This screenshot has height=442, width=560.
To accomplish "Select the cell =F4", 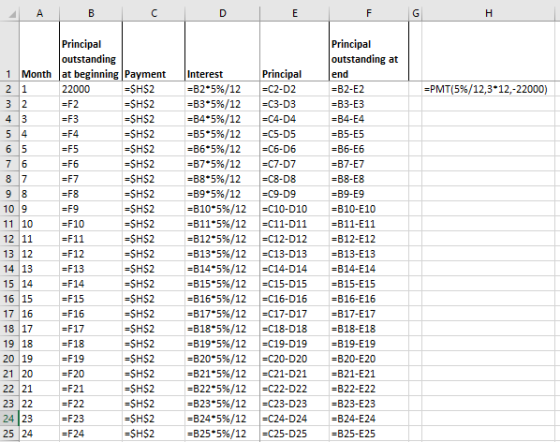I will tap(91, 134).
